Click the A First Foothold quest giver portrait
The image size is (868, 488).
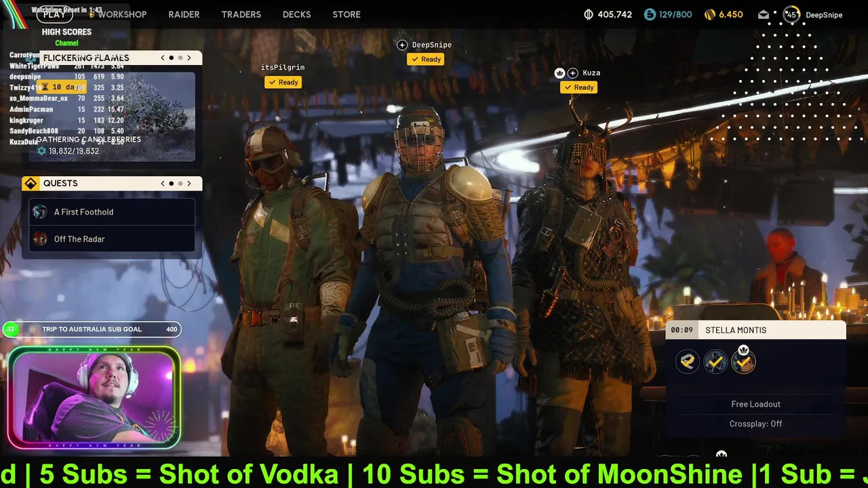pos(40,211)
